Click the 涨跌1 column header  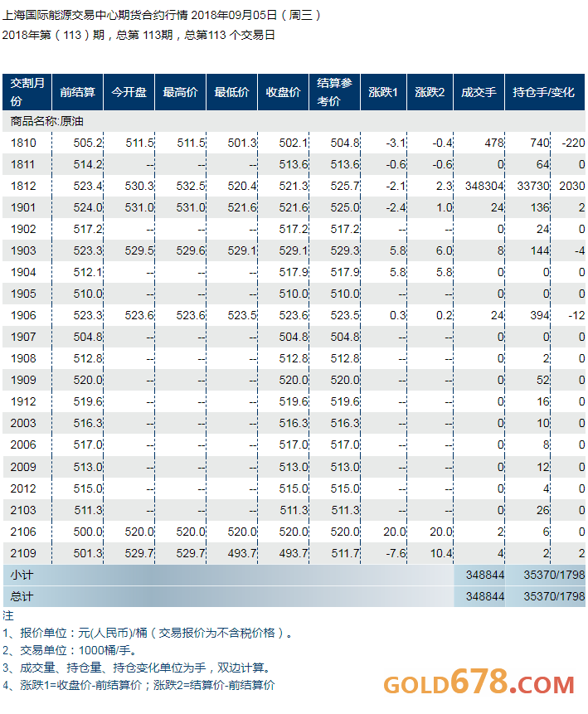(383, 92)
